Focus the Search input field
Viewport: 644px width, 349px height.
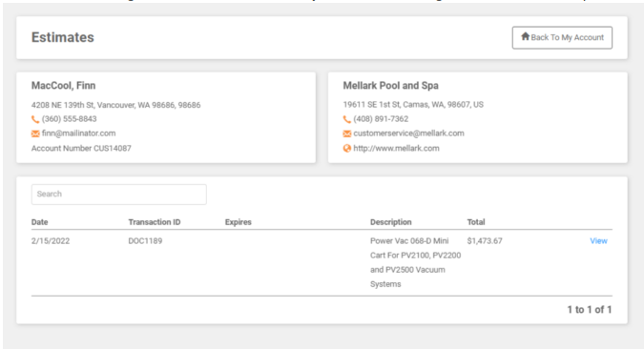pyautogui.click(x=119, y=195)
